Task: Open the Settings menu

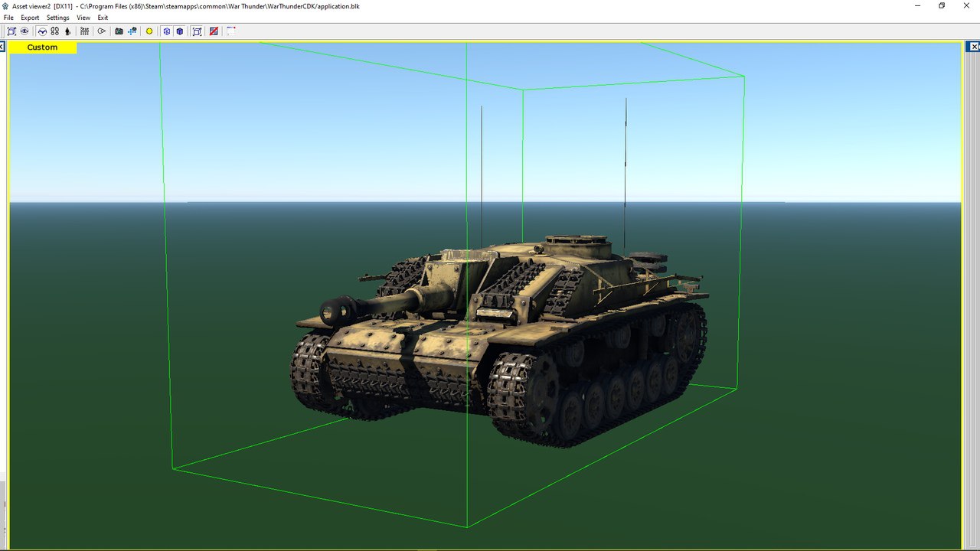Action: pos(58,18)
